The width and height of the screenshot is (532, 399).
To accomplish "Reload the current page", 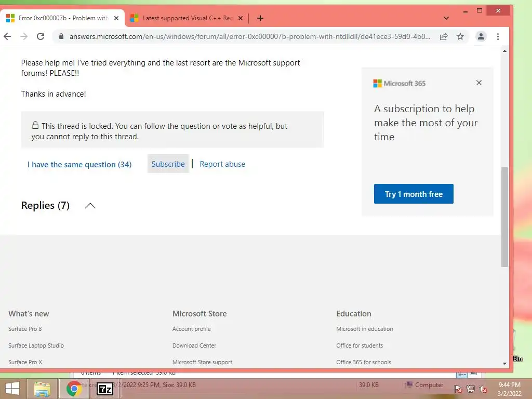I will (41, 36).
